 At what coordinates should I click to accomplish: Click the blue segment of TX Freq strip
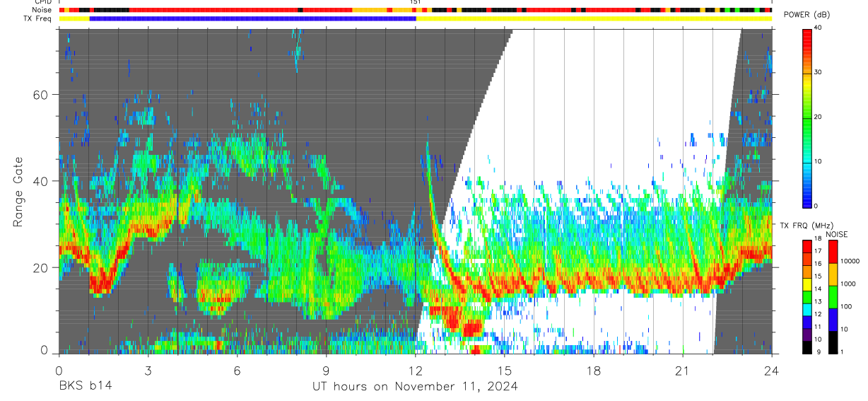[253, 18]
